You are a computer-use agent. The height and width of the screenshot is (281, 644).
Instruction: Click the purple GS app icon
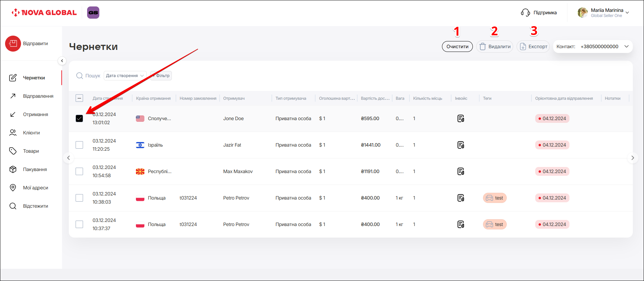tap(93, 13)
